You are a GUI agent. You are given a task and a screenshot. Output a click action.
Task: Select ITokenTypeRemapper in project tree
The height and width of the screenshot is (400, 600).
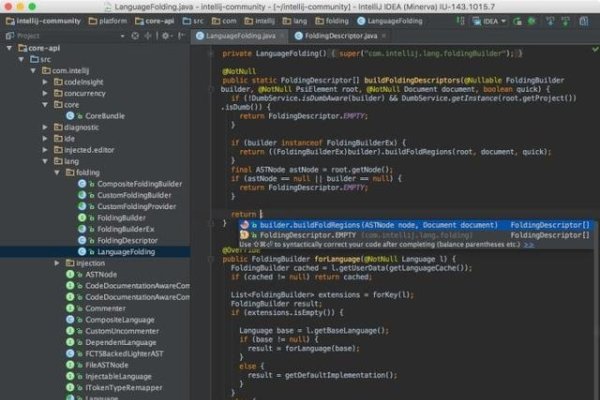124,387
